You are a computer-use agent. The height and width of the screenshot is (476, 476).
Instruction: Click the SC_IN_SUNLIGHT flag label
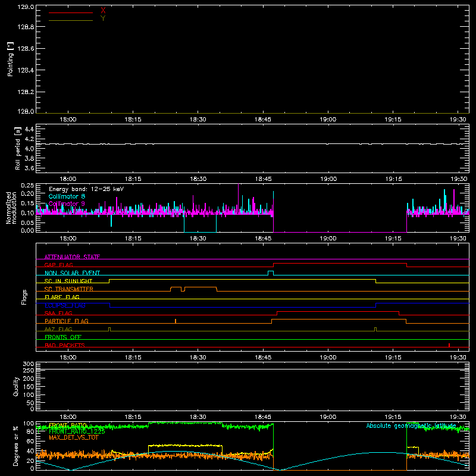68,281
